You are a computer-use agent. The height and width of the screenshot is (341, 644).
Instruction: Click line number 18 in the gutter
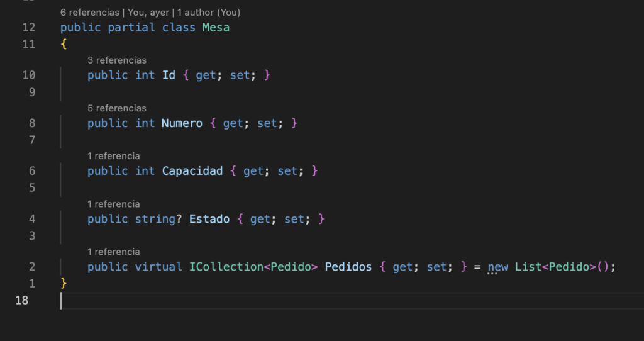click(21, 300)
